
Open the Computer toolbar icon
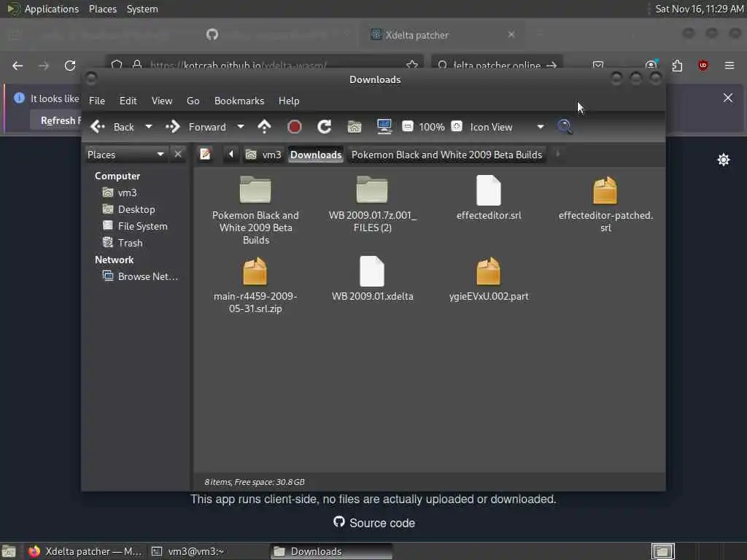click(x=384, y=127)
